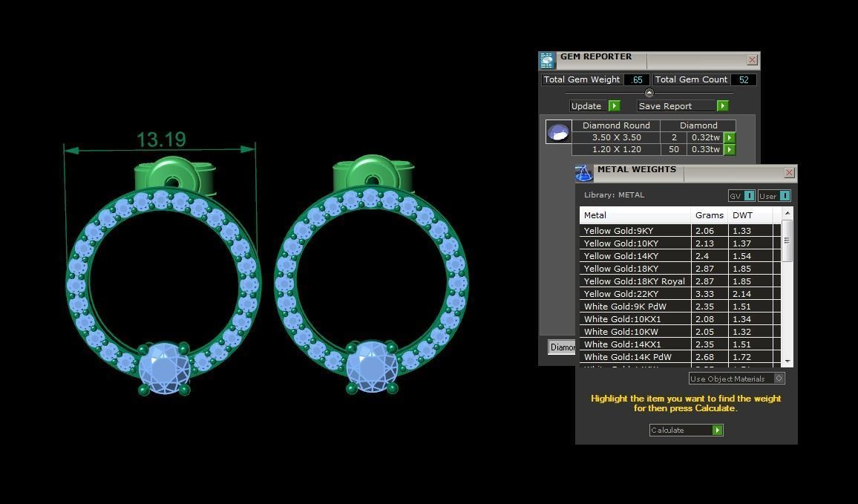Viewport: 858px width, 504px height.
Task: Enable Use Object Materials option
Action: click(779, 378)
